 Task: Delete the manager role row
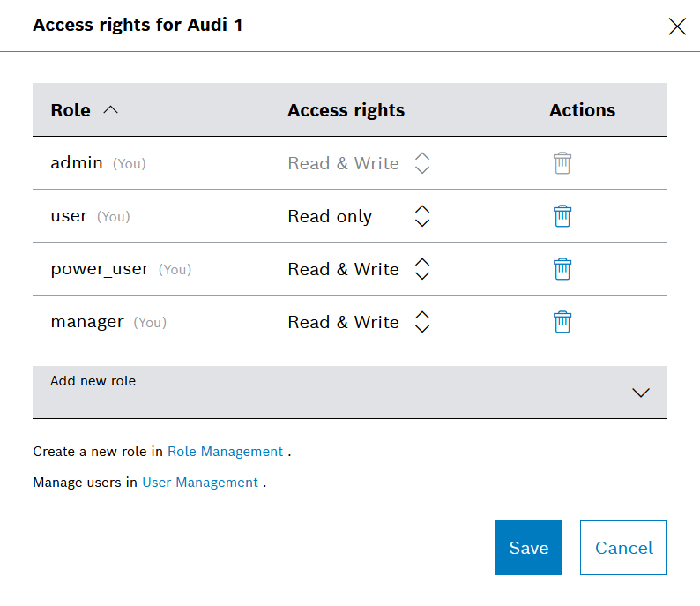562,322
